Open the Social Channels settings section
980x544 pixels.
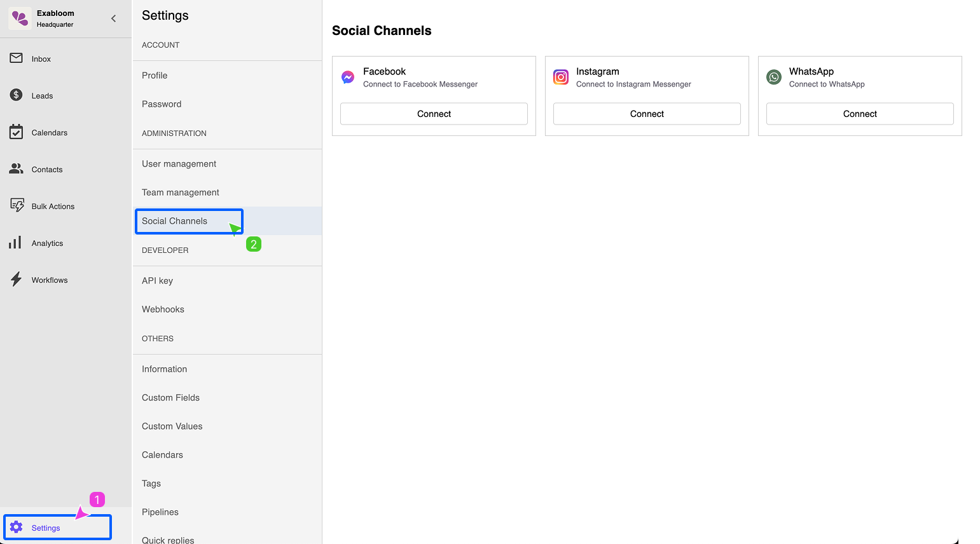(x=174, y=221)
